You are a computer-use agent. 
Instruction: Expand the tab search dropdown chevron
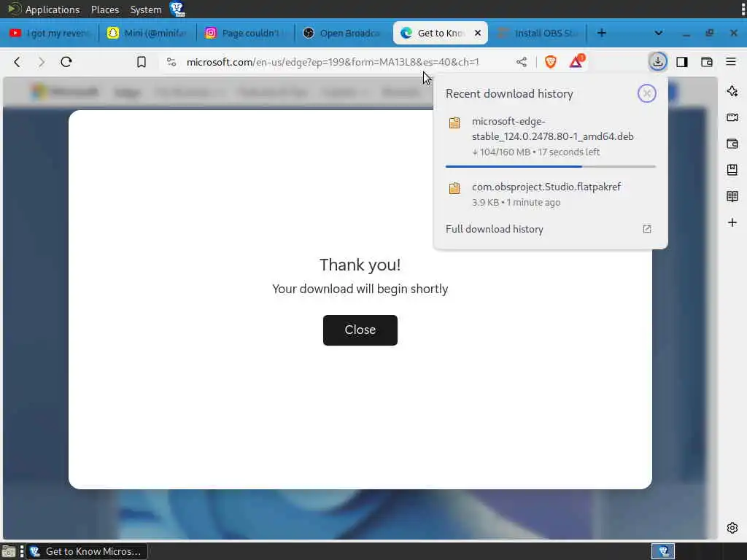[x=659, y=33]
